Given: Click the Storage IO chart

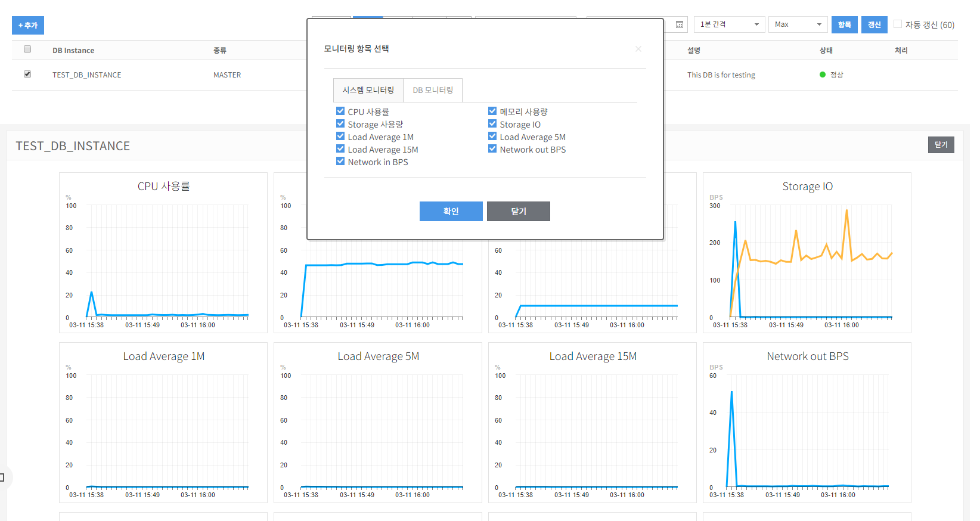Looking at the screenshot, I should pyautogui.click(x=807, y=253).
